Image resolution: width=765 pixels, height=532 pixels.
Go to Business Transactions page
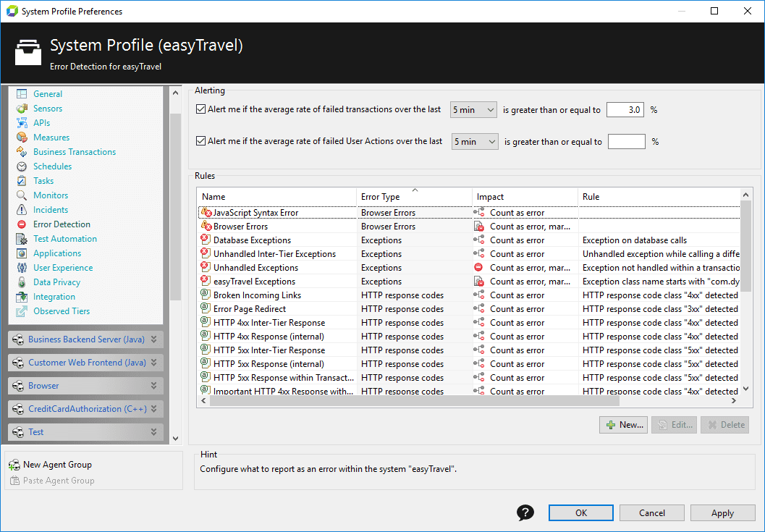click(x=75, y=152)
